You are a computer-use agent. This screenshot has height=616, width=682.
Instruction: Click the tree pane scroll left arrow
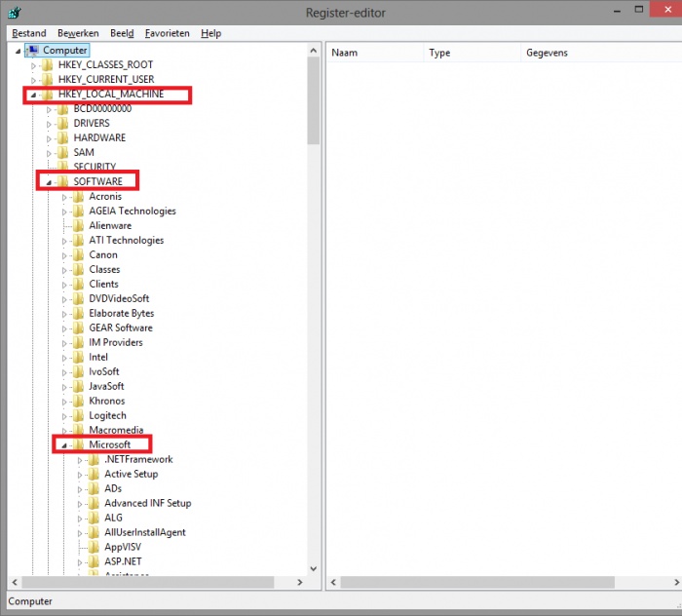click(15, 582)
